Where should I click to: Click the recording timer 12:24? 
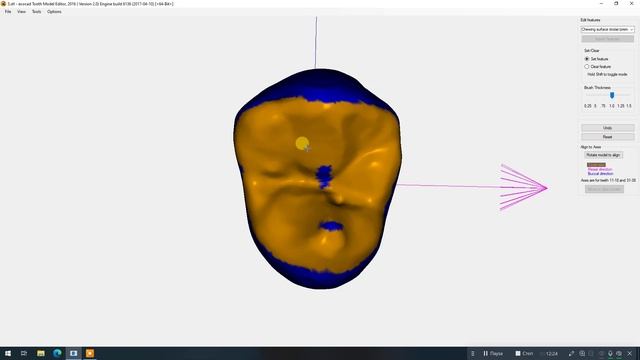click(x=551, y=353)
